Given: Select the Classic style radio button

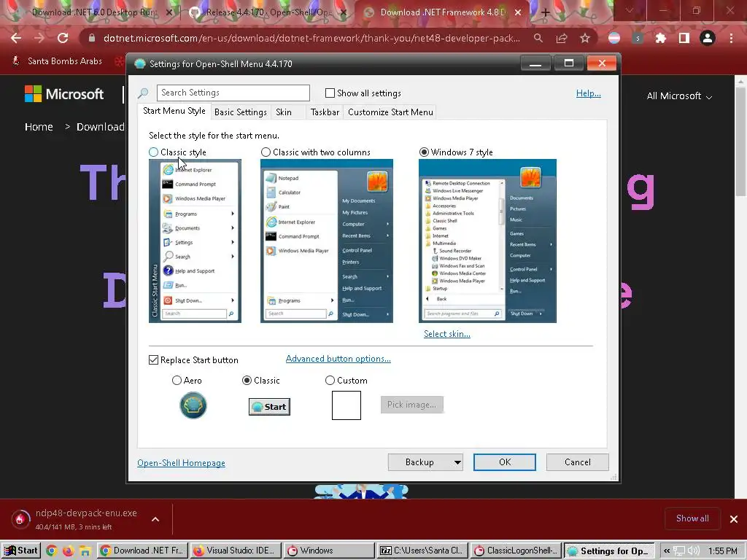Looking at the screenshot, I should coord(153,152).
